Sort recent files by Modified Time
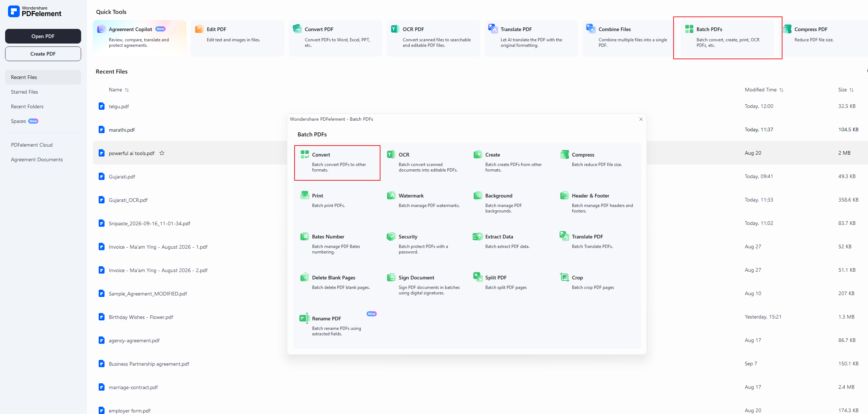This screenshot has height=414, width=868. coord(781,90)
